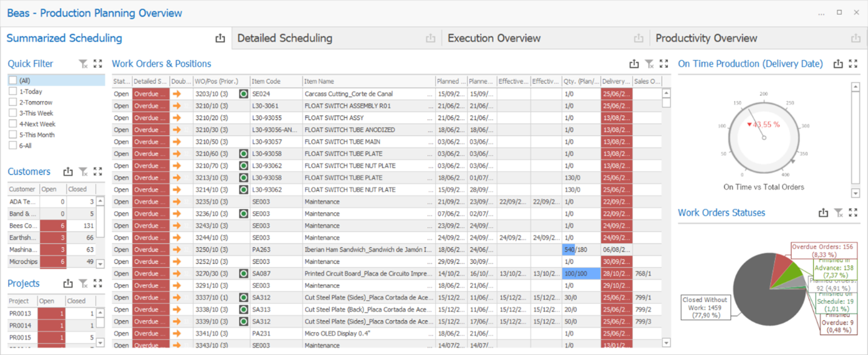Click export icon in Work Orders & Positions
This screenshot has height=355, width=868.
634,64
